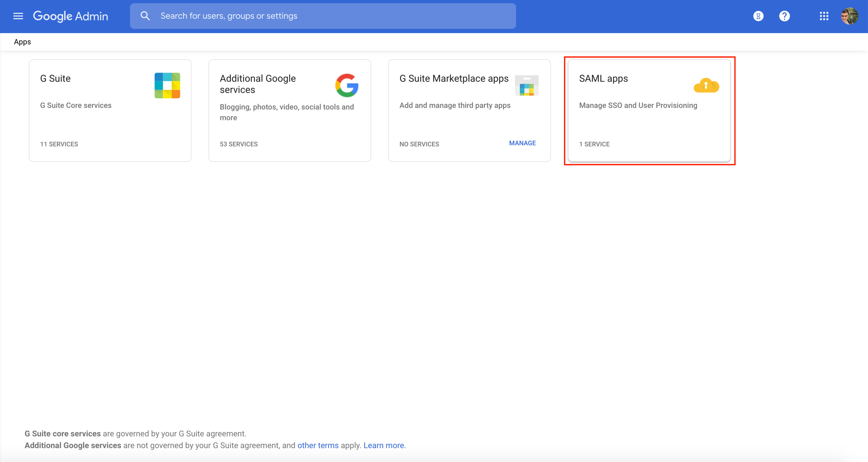Open the Google apps grid launcher
The image size is (868, 462).
(824, 16)
